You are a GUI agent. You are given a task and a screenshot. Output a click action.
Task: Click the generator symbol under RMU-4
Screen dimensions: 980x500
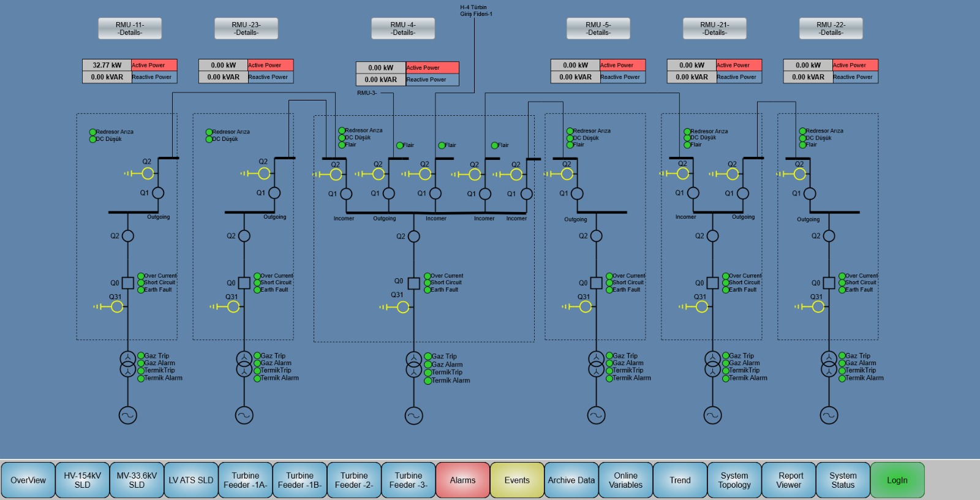point(413,415)
